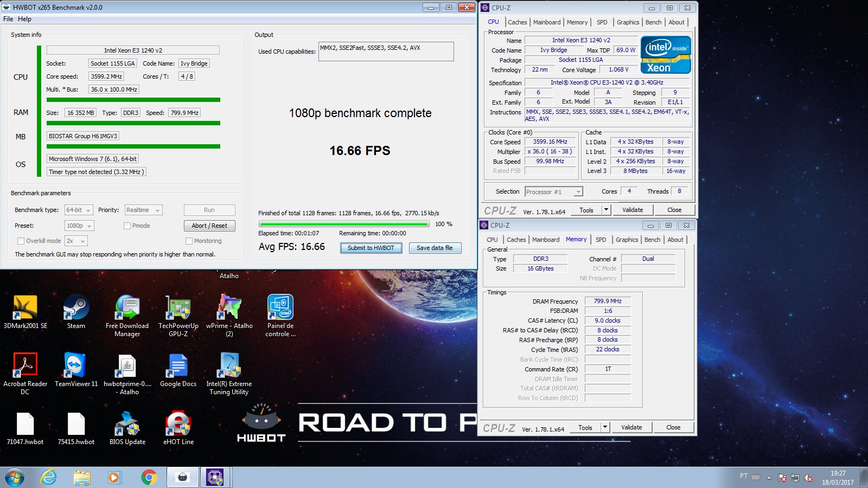Click the Submit to HWBOT button

coord(371,248)
